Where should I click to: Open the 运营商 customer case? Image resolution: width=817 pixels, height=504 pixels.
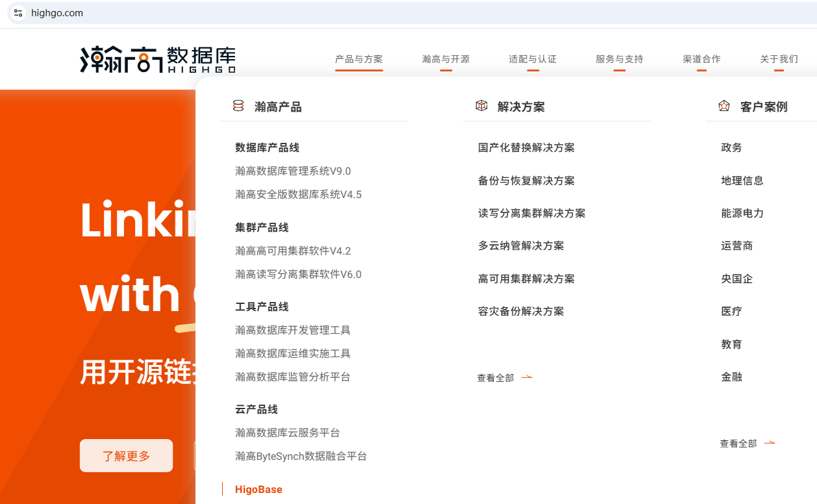click(737, 246)
